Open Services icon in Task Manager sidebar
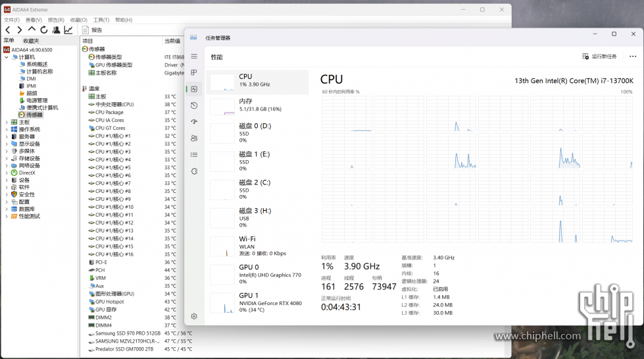The width and height of the screenshot is (644, 359). (x=194, y=171)
